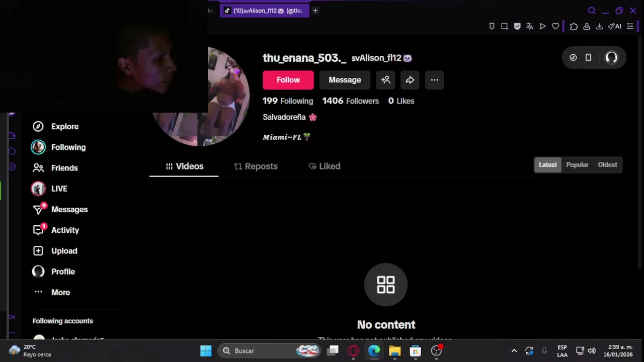Click the heart bookmark icon
This screenshot has width=644, height=362.
(555, 27)
